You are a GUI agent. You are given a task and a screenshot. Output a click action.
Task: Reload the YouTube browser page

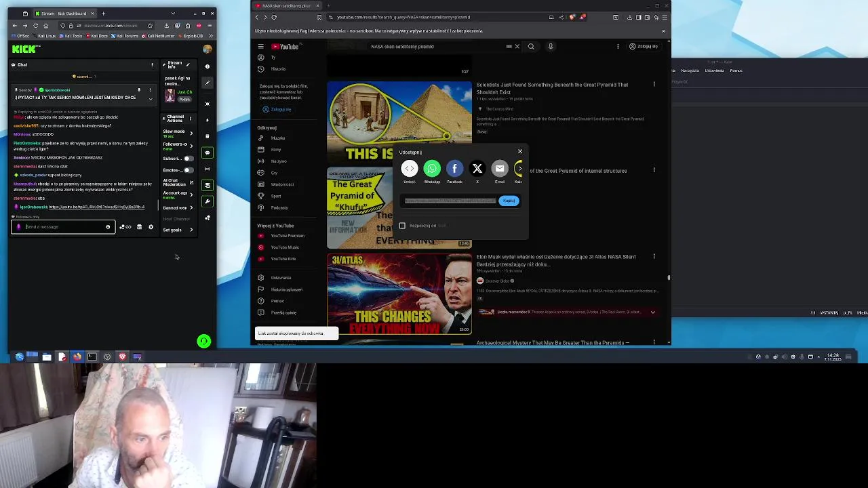pyautogui.click(x=274, y=18)
